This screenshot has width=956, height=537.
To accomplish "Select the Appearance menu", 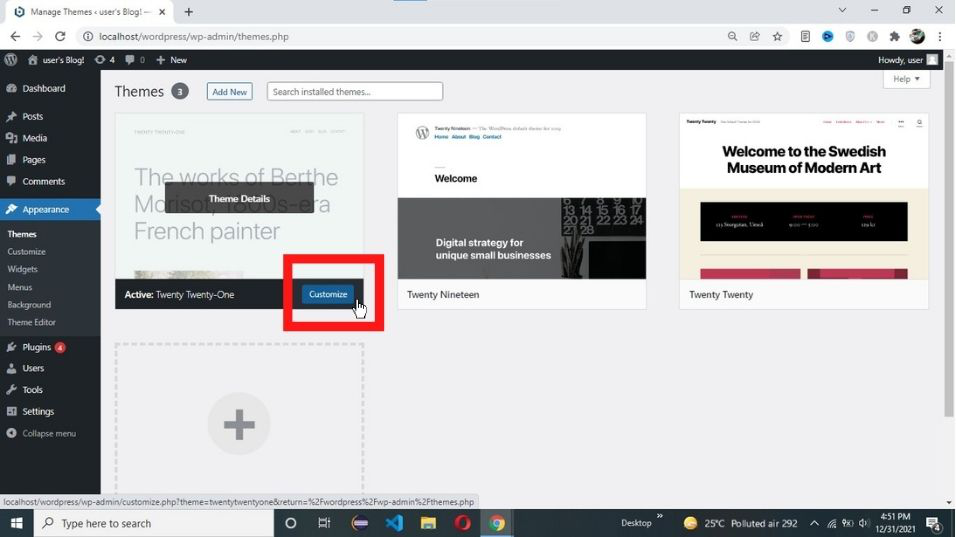I will click(50, 209).
